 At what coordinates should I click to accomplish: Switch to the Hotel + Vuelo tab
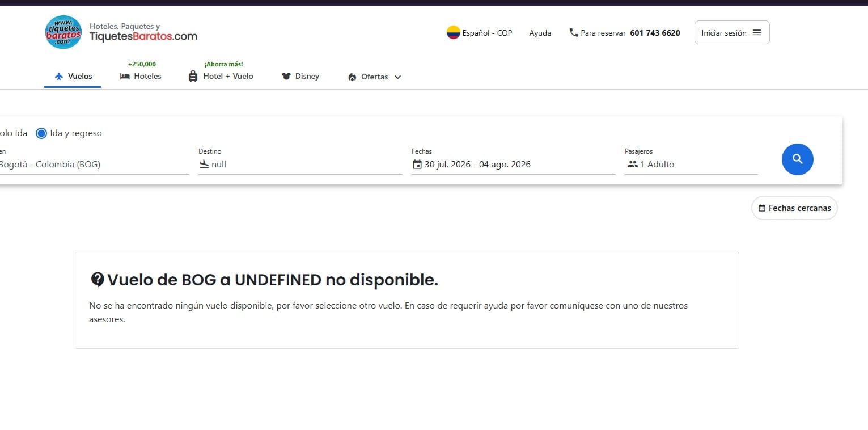click(x=221, y=76)
